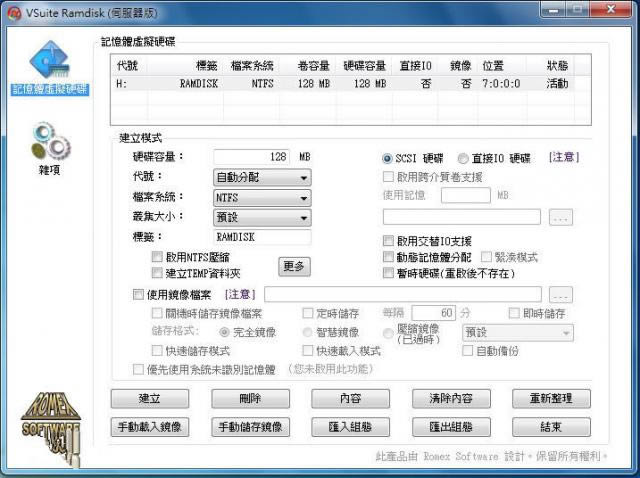Select the H: RAMDISK row
640x478 pixels.
[x=343, y=84]
